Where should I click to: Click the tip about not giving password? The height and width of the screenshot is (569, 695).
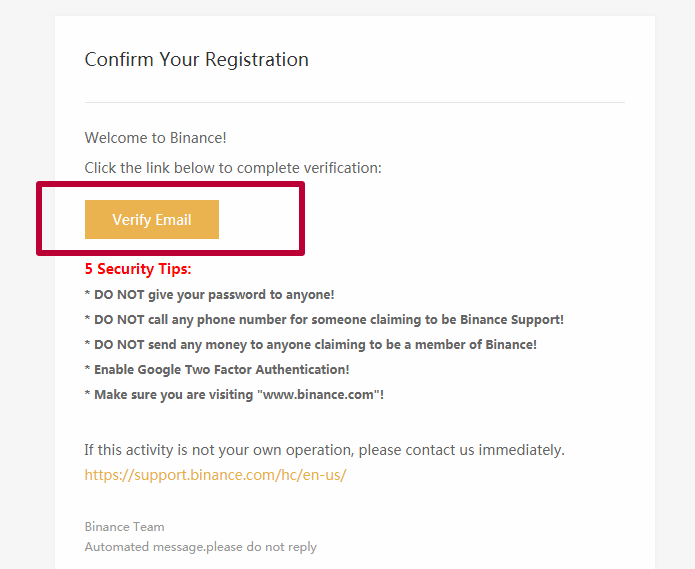tap(209, 295)
